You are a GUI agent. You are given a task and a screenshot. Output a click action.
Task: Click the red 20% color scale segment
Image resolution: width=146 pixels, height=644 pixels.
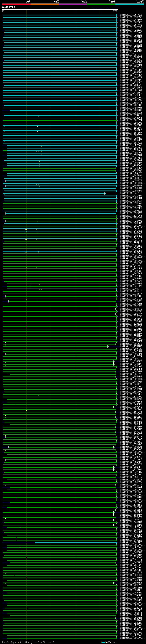(x=16, y=4)
